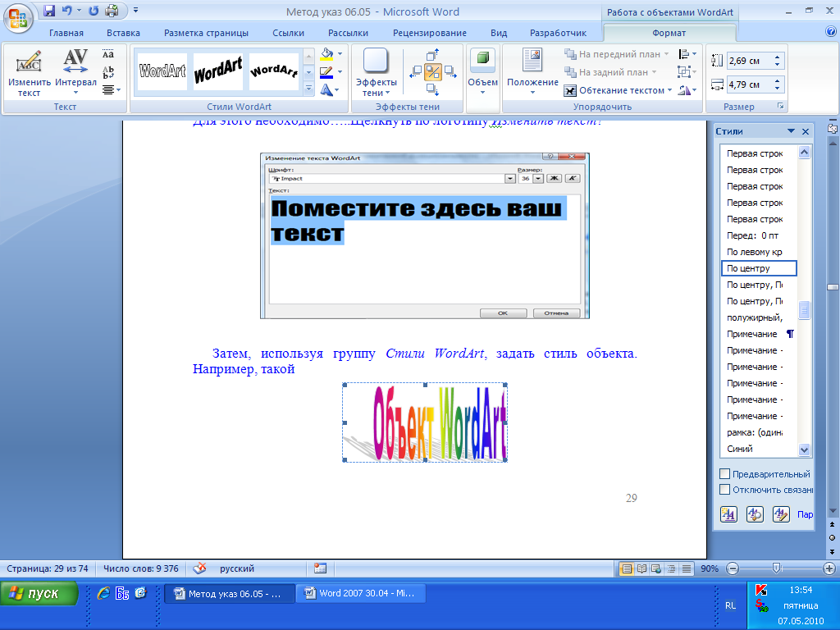Screen dimensions: 840x630
Task: Click the пуск Start button
Action: tap(39, 594)
